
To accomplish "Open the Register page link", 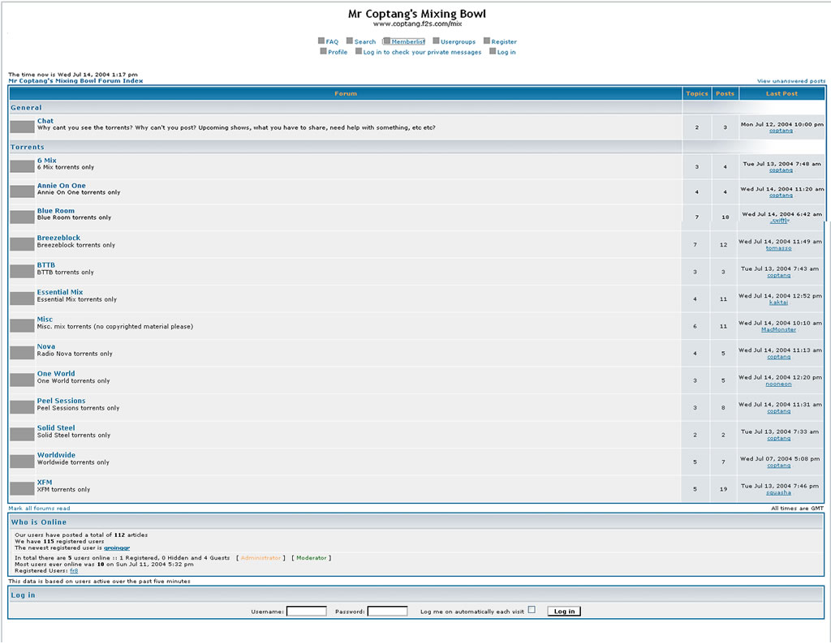I will (503, 41).
